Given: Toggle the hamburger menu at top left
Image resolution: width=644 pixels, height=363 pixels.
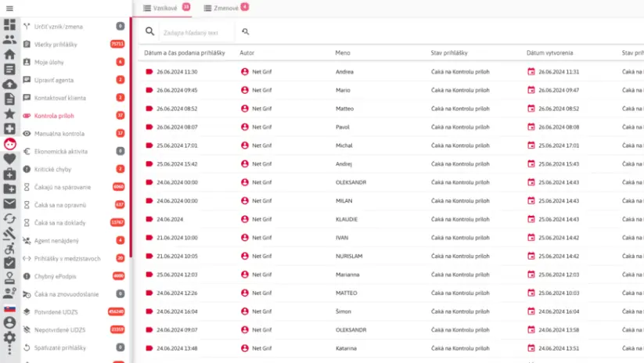Looking at the screenshot, I should pyautogui.click(x=9, y=8).
